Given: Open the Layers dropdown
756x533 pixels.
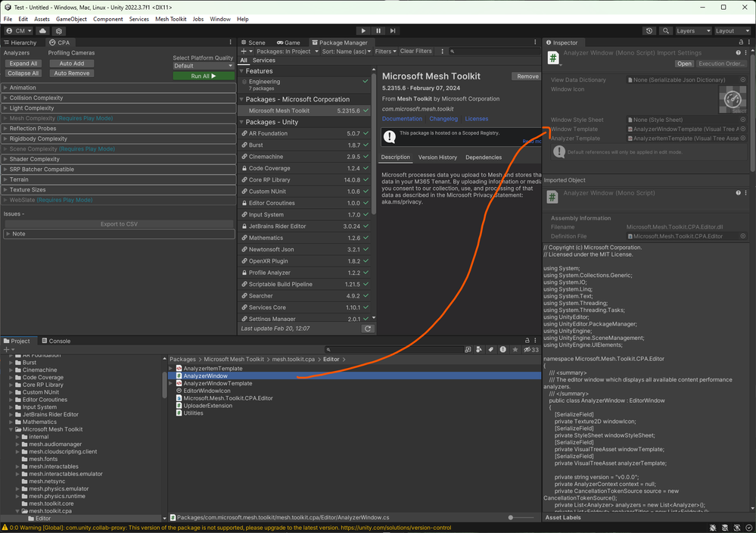Looking at the screenshot, I should point(693,31).
